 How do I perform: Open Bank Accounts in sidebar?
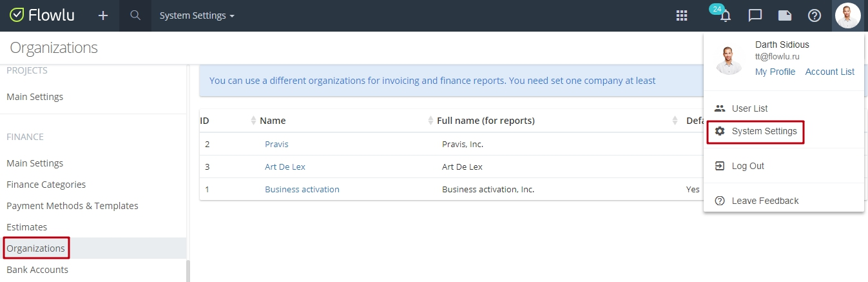point(37,270)
